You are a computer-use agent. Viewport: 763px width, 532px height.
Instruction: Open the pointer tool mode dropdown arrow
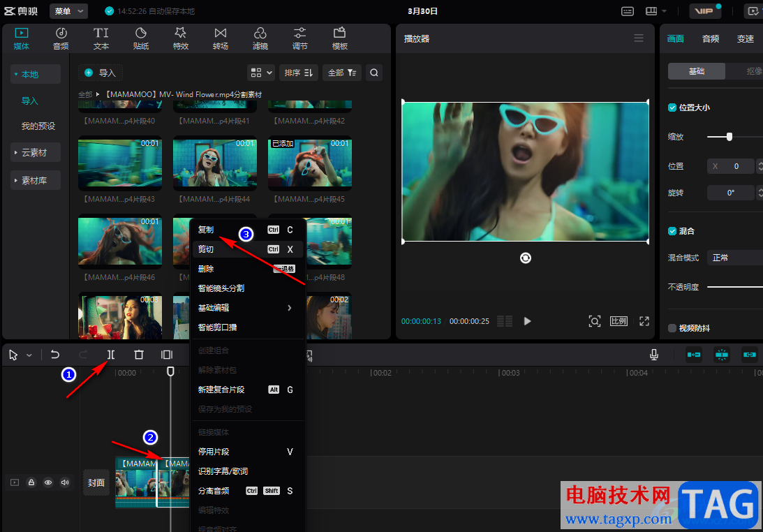click(x=29, y=355)
